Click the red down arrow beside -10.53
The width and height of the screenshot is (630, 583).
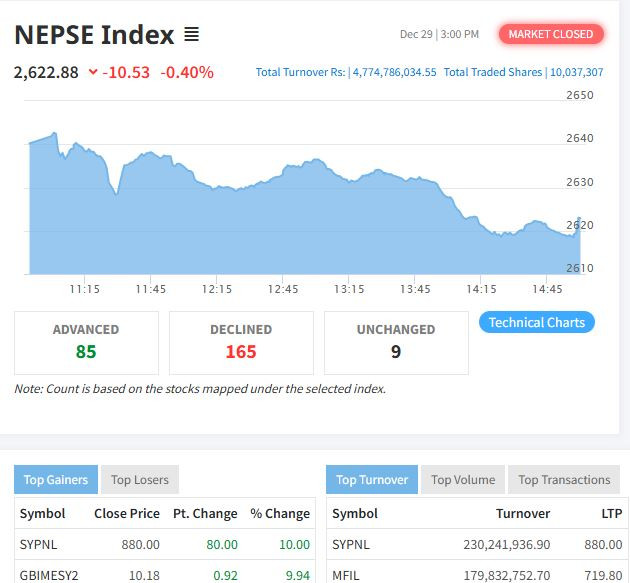point(93,72)
